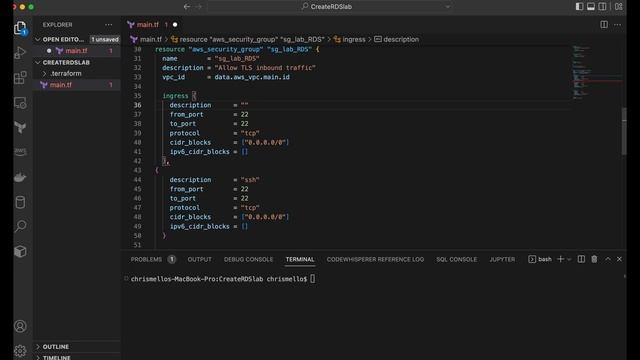The height and width of the screenshot is (360, 640).
Task: Create a new terminal
Action: pos(560,259)
